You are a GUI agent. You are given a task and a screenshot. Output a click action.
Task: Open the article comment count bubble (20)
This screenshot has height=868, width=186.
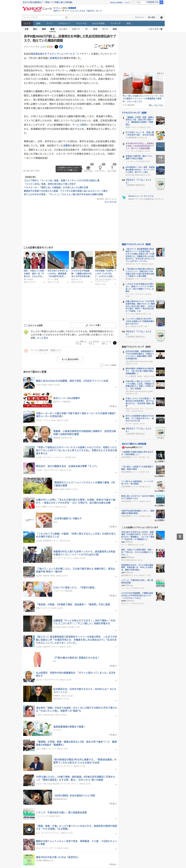coord(43,47)
